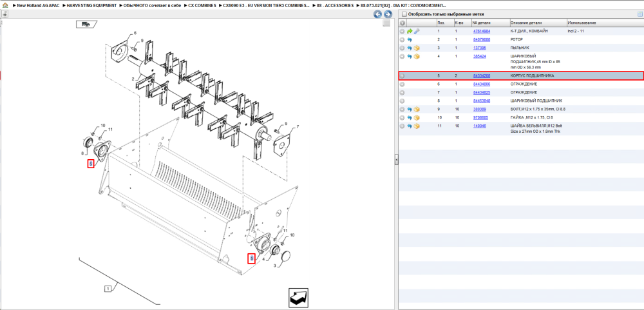The image size is (644, 310).
Task: Collapse the parts panel via splitter handle
Action: pos(396,159)
